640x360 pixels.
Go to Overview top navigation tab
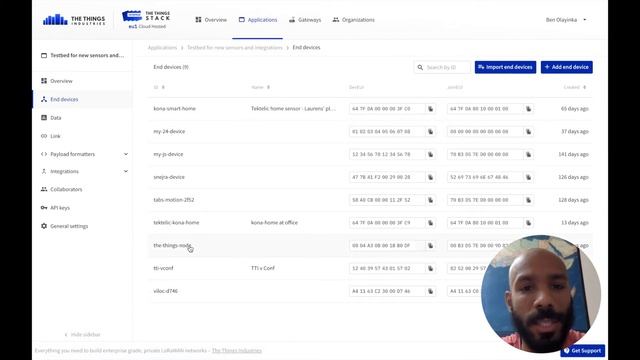211,20
